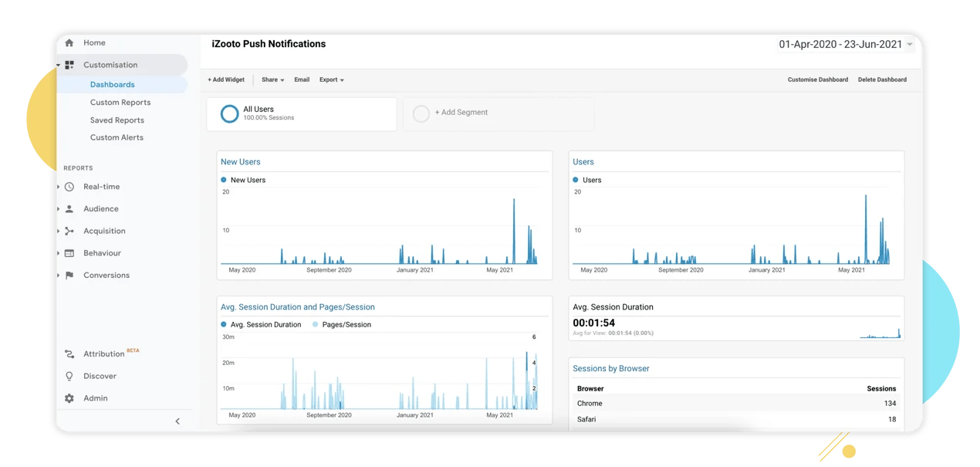Click the Add Segment empty circle

(x=421, y=113)
